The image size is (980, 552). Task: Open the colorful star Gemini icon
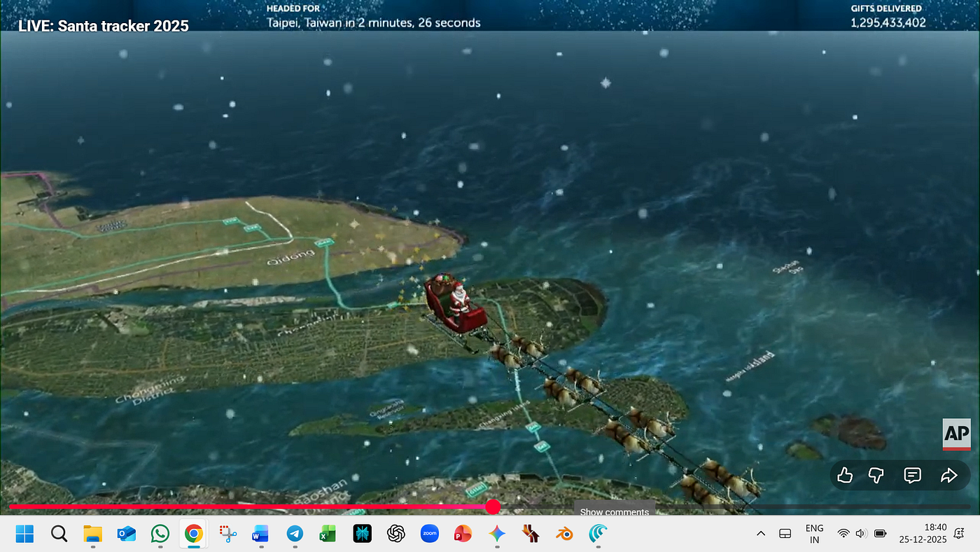point(497,534)
